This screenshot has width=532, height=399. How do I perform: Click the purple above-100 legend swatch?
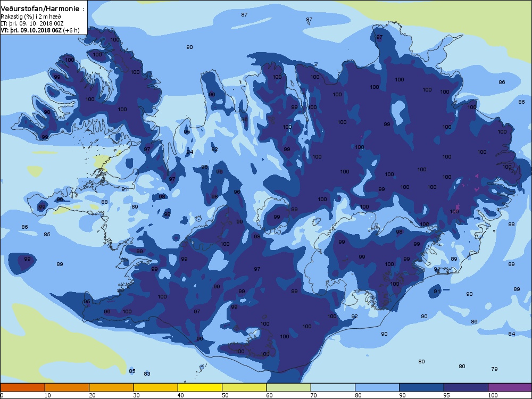(x=510, y=387)
